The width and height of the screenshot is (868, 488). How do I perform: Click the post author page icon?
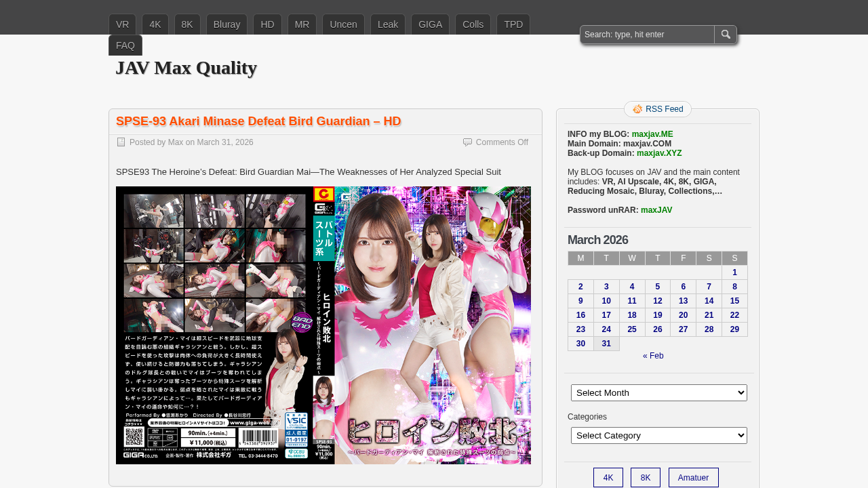point(121,142)
